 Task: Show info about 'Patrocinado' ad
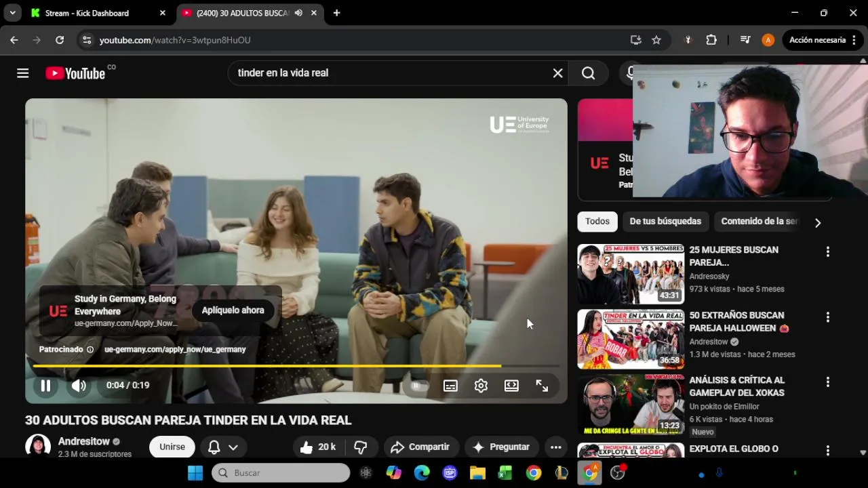90,350
